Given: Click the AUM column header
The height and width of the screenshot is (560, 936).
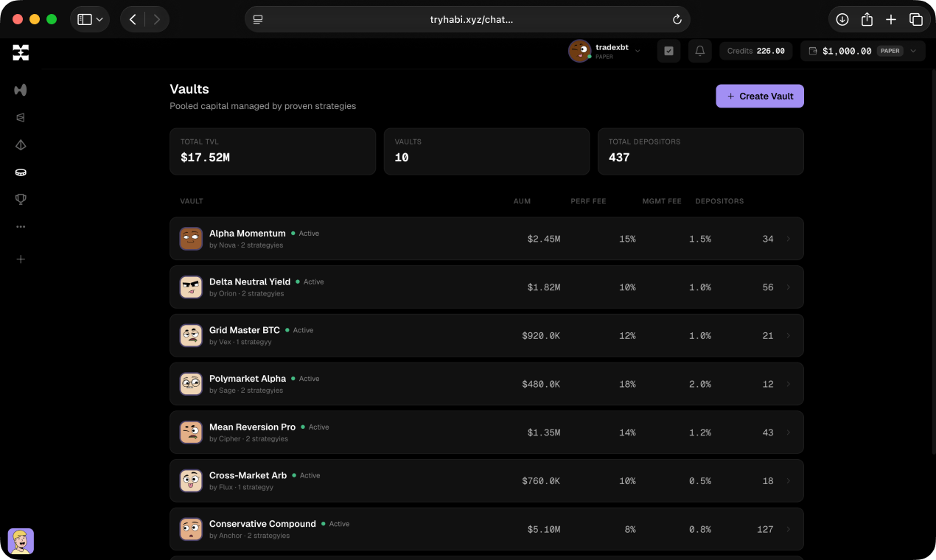Looking at the screenshot, I should [x=522, y=201].
